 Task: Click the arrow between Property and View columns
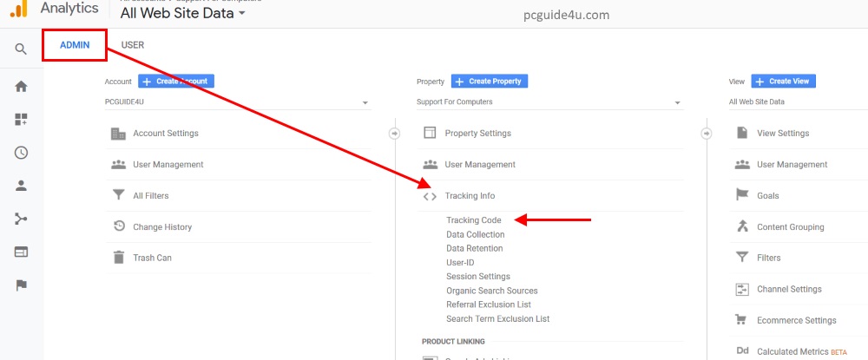[706, 134]
